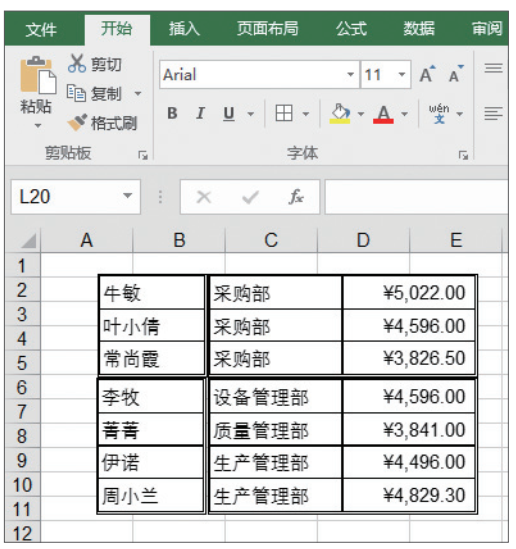Click the Copy icon
Image resolution: width=516 pixels, height=549 pixels.
tap(76, 93)
